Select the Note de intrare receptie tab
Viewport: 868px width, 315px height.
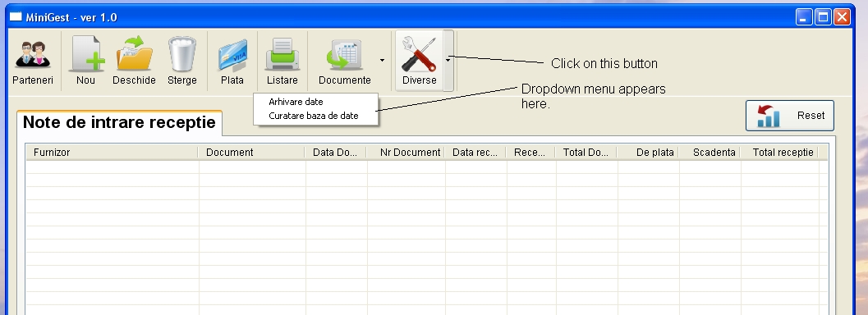point(119,122)
